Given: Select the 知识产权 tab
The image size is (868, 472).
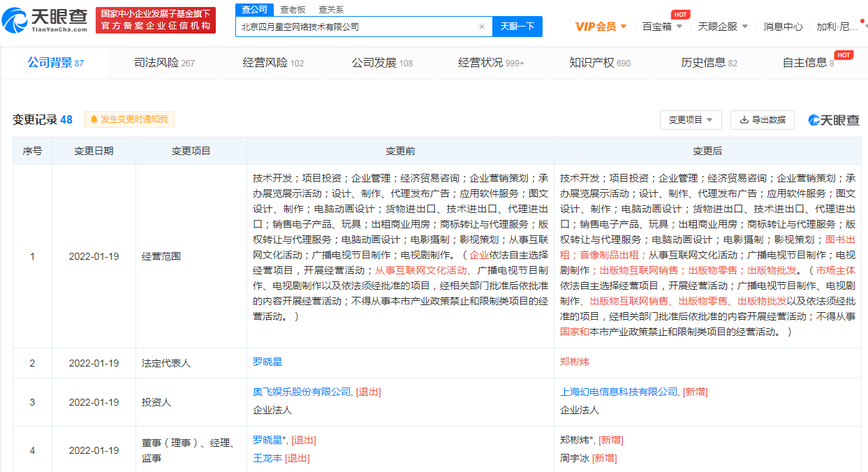Looking at the screenshot, I should point(599,63).
